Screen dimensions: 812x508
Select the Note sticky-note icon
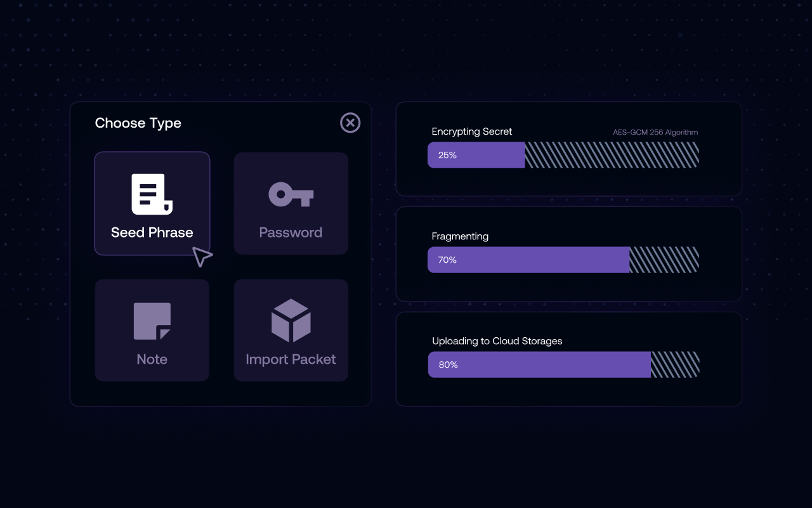coord(152,321)
